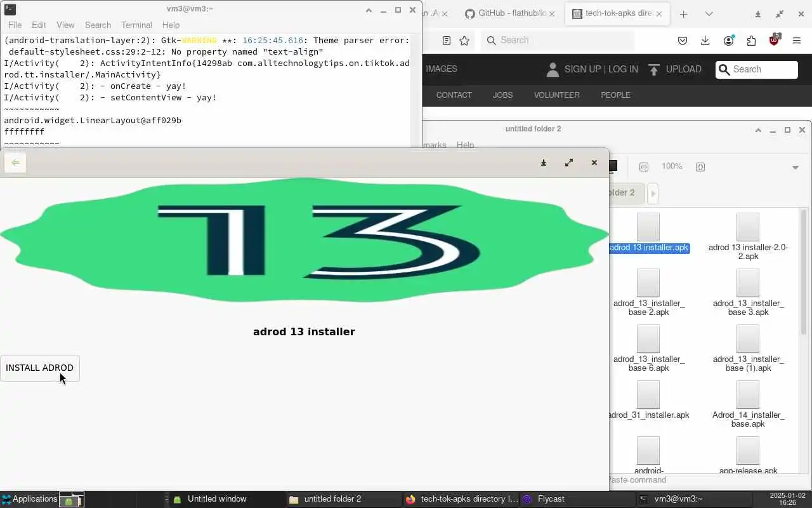Open the Search menu in terminal
The image size is (812, 508).
pyautogui.click(x=98, y=25)
